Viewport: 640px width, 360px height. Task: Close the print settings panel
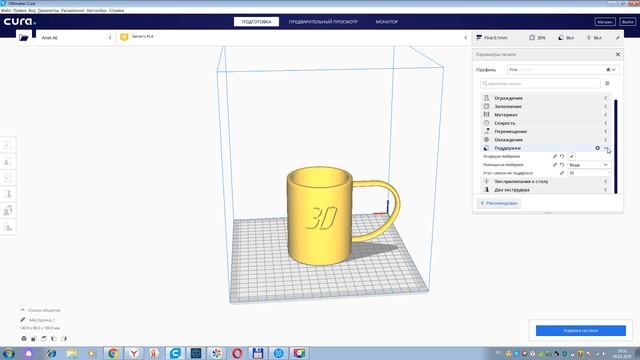point(618,54)
